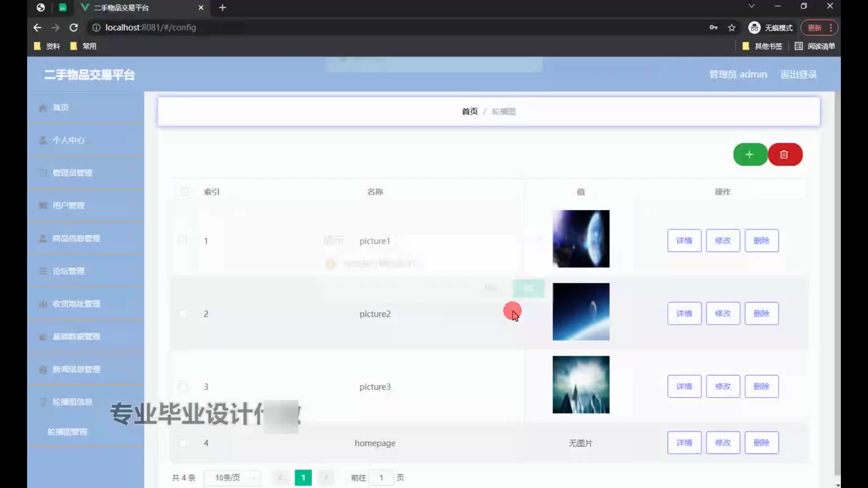This screenshot has width=868, height=488.
Task: Open the 资料 bookmarks folder
Action: [x=47, y=46]
